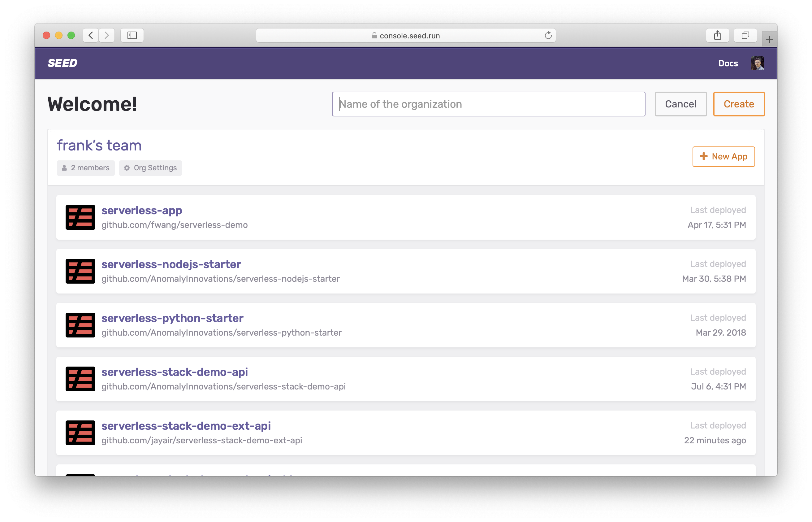Select frank's team organization header
This screenshot has height=522, width=812.
tap(99, 145)
